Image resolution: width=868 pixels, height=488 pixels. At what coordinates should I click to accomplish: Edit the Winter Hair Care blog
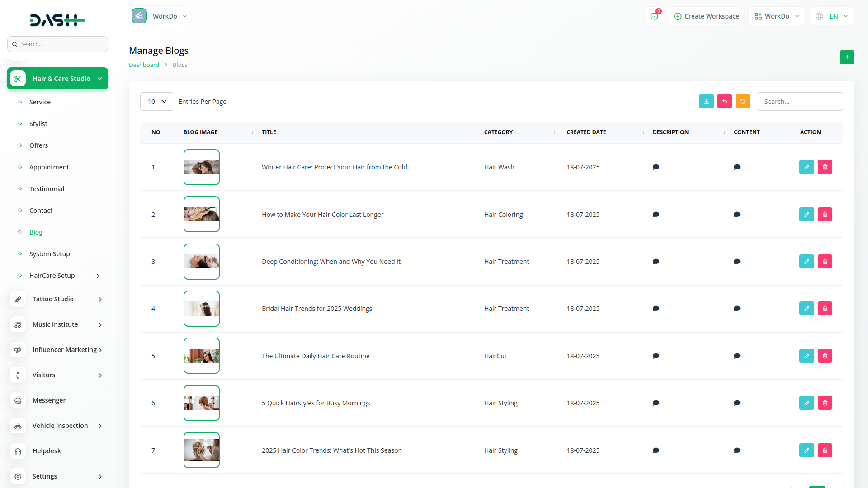click(806, 167)
